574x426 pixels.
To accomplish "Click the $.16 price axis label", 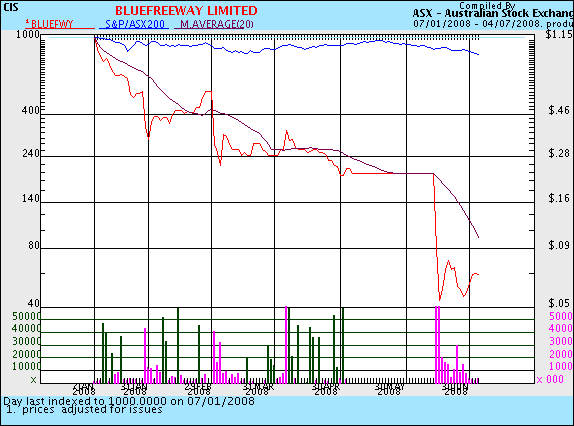I will (x=559, y=198).
